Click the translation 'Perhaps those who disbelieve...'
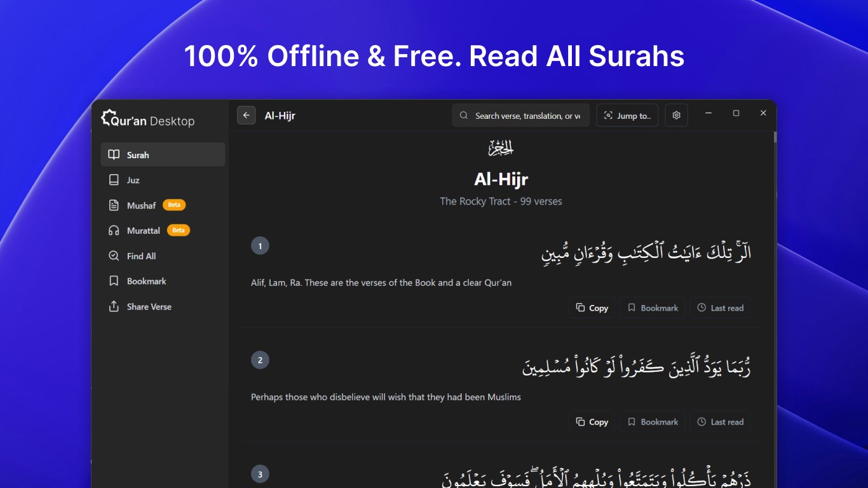 pos(386,397)
